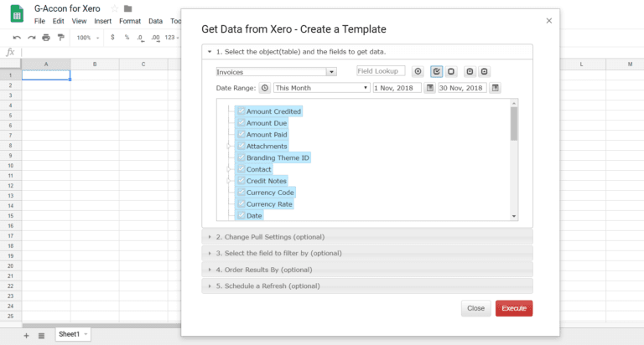Click the expand-all tree icon
Screen dimensions: 644x345
pos(470,71)
